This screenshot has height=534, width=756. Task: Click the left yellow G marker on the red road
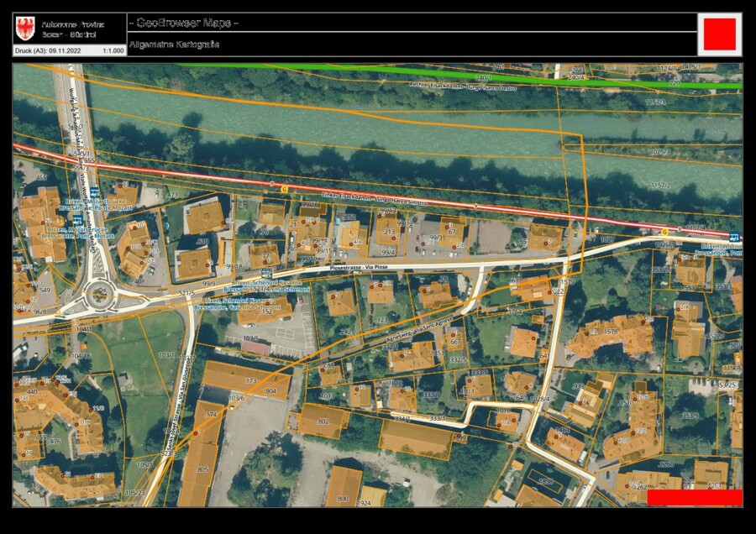click(284, 190)
